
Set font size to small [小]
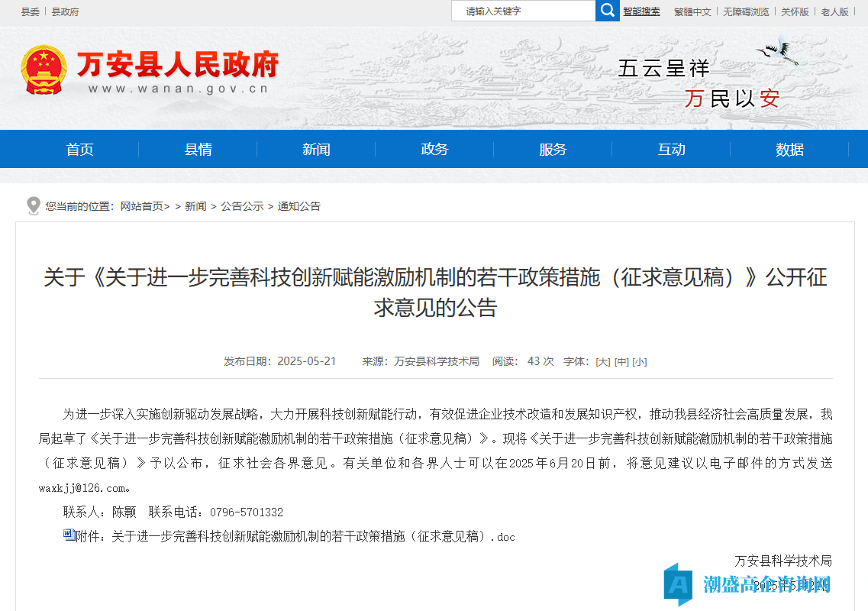pos(640,361)
